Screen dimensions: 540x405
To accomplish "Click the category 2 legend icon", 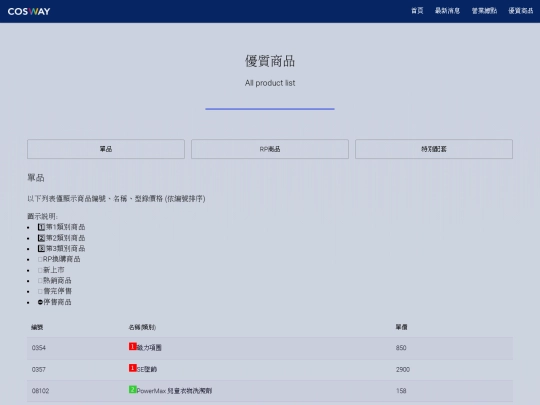I will coord(41,238).
